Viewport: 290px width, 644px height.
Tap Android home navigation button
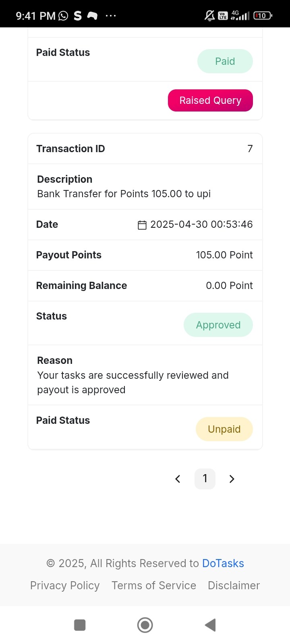(x=145, y=625)
